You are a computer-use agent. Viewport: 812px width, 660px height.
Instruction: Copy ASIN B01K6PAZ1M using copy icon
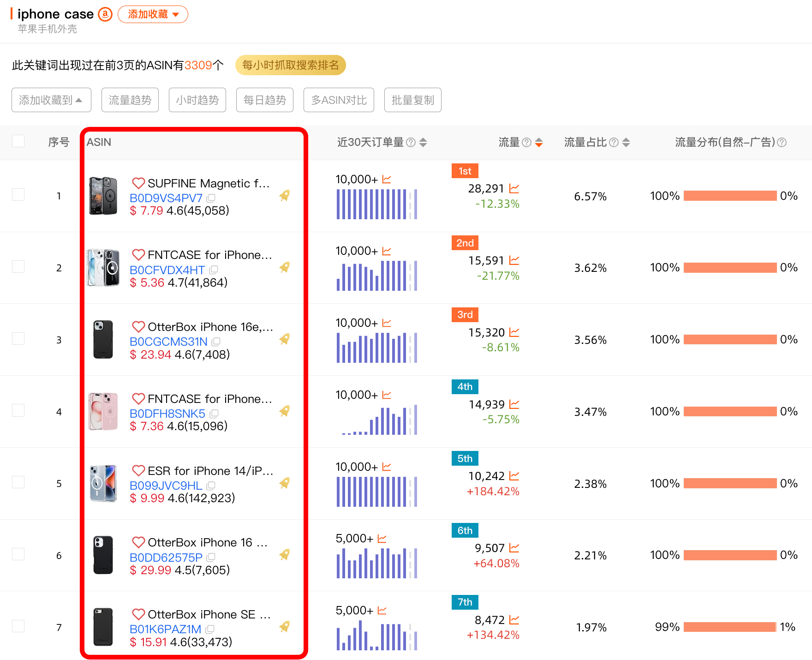(x=210, y=629)
